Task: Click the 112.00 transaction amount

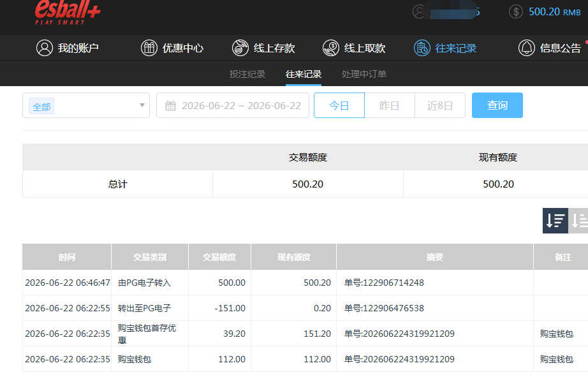Action: click(232, 359)
